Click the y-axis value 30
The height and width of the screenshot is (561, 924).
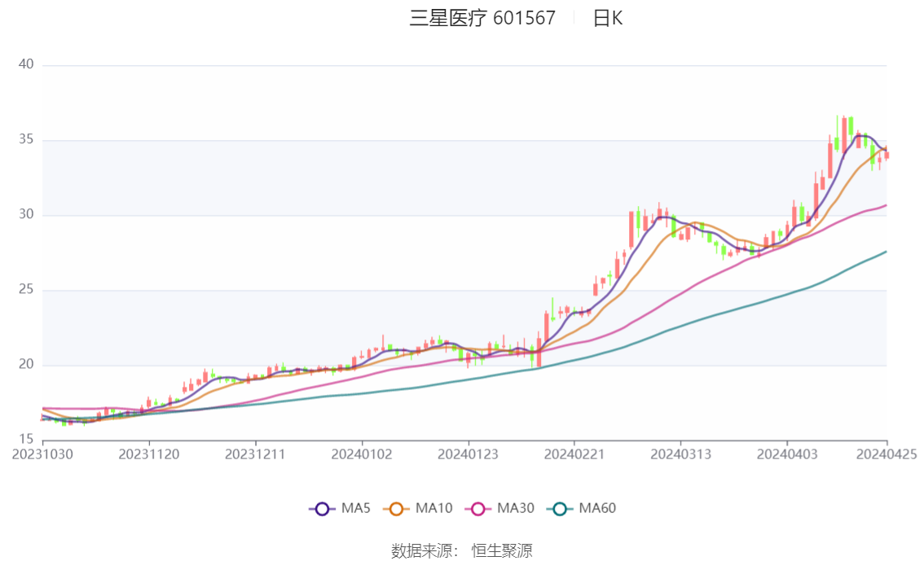[x=26, y=214]
